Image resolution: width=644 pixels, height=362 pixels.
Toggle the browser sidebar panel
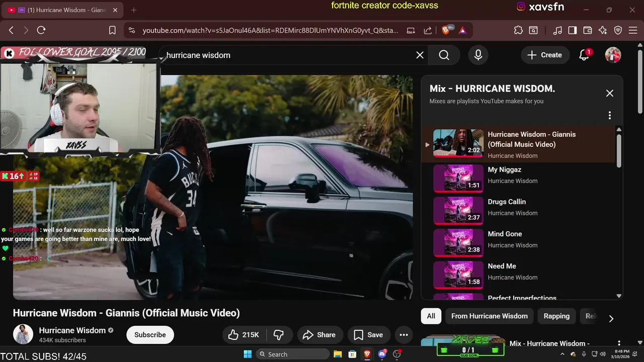point(572,30)
